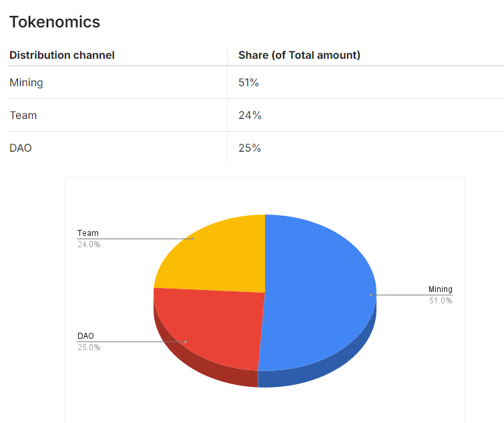
Task: Click the 51% table cell
Action: [x=248, y=83]
